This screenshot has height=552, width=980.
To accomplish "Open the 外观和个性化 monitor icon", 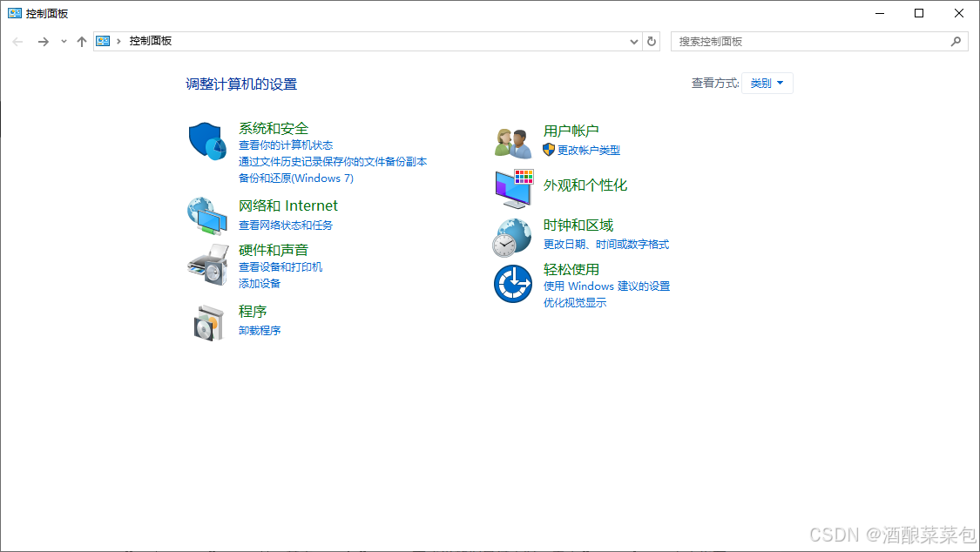I will (514, 188).
